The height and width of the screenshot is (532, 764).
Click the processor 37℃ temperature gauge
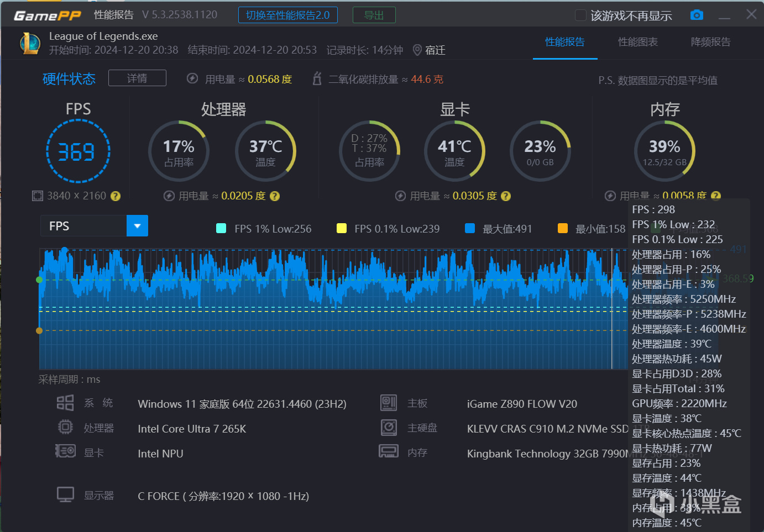[x=265, y=151]
